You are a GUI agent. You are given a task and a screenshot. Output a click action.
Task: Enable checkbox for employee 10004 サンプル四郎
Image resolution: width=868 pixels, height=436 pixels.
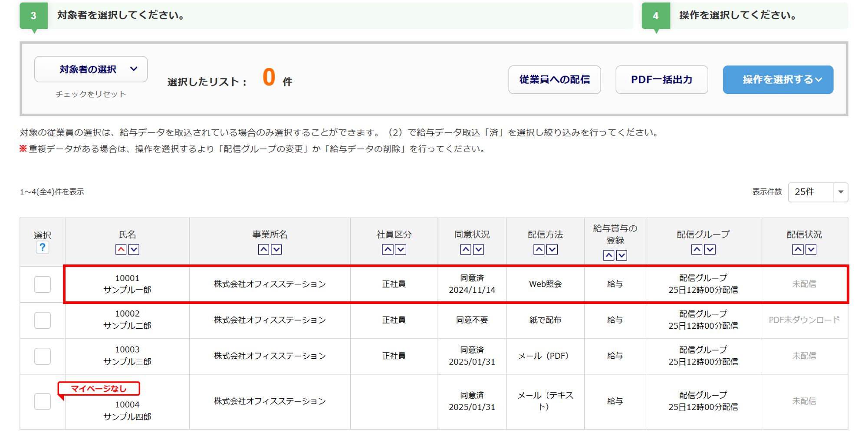coord(43,401)
